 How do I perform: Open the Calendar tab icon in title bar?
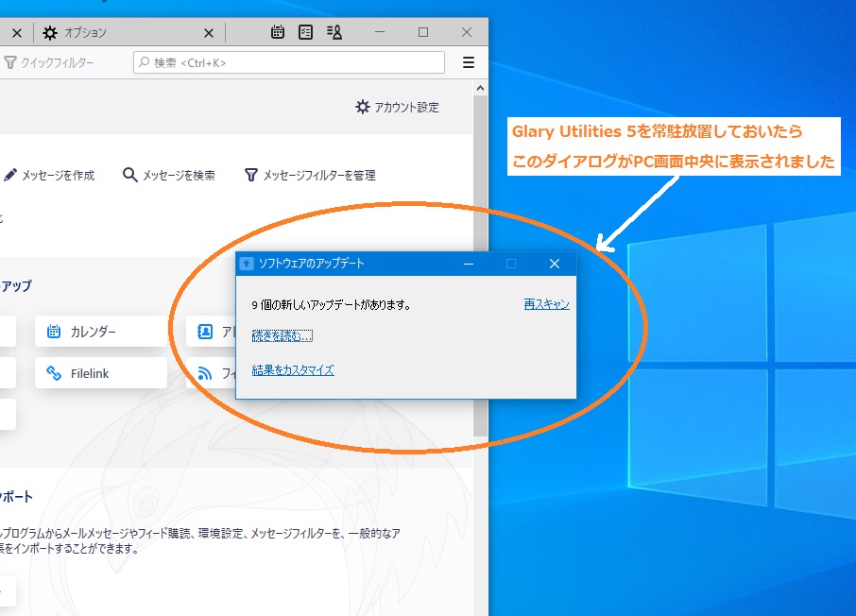tap(278, 32)
